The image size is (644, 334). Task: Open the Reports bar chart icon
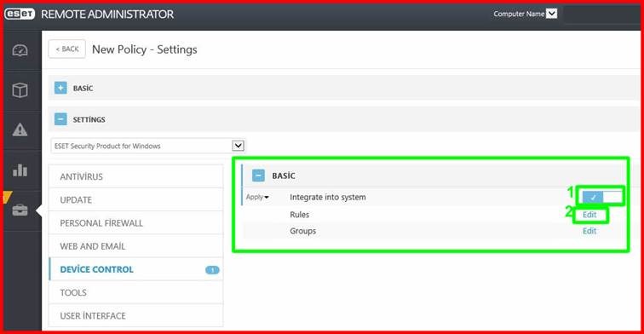click(x=20, y=170)
